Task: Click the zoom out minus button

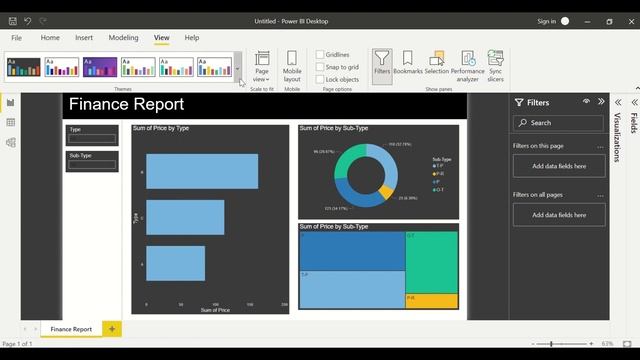Action: (x=533, y=344)
